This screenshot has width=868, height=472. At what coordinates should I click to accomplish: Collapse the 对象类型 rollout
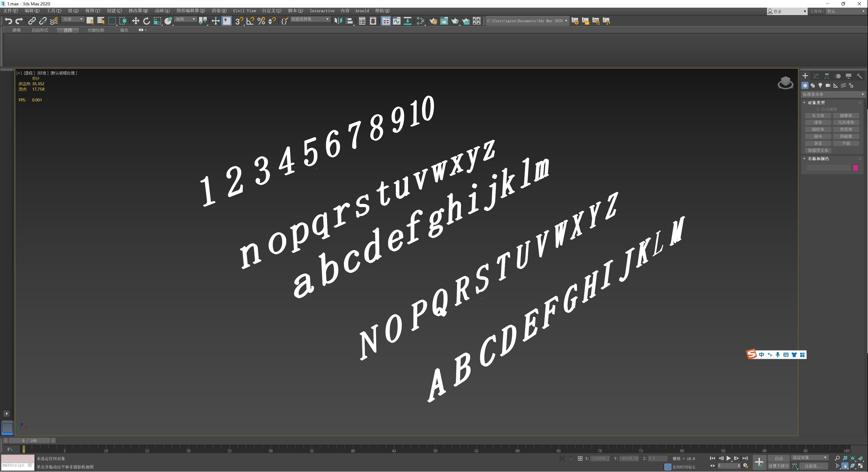click(x=805, y=103)
